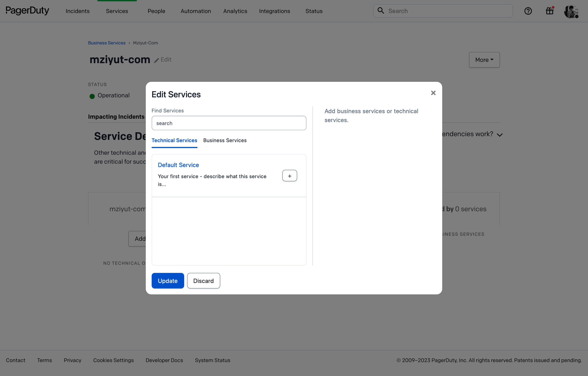This screenshot has height=376, width=588.
Task: Click the search magnifier icon
Action: click(381, 11)
